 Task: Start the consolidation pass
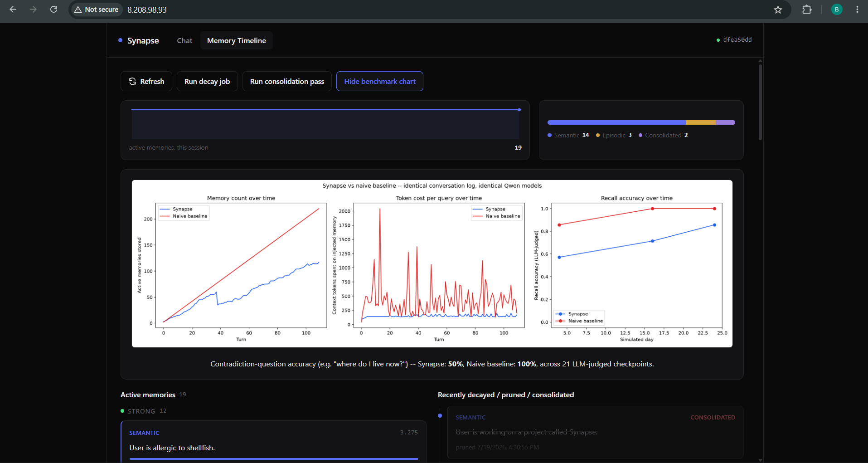point(287,81)
